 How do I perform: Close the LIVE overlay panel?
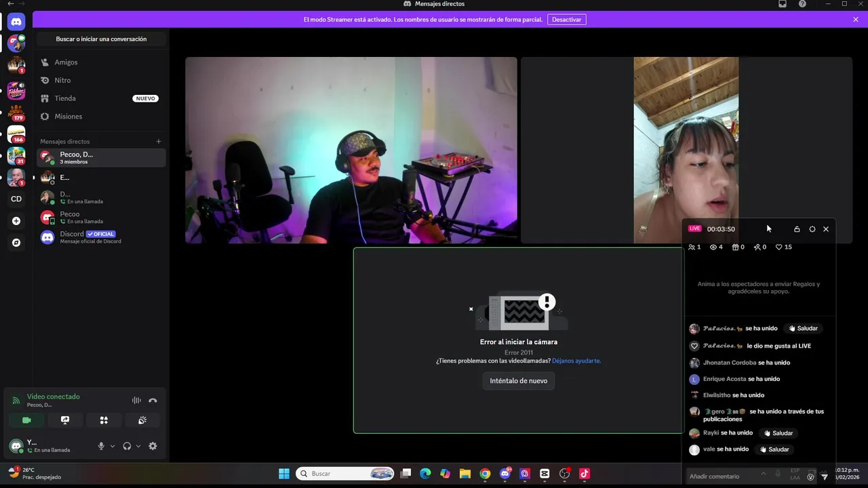coord(826,229)
